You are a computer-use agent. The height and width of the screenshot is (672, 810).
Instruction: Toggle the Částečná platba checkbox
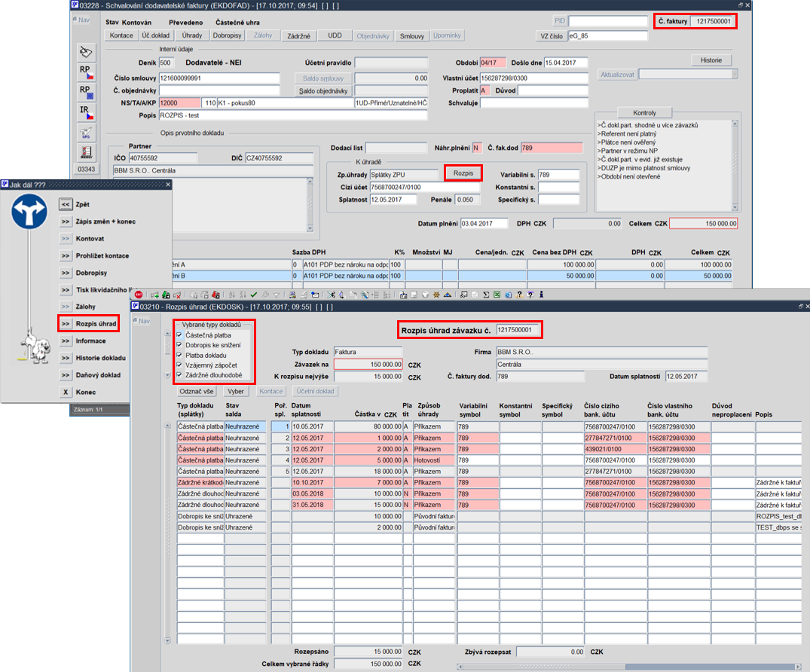pos(179,334)
